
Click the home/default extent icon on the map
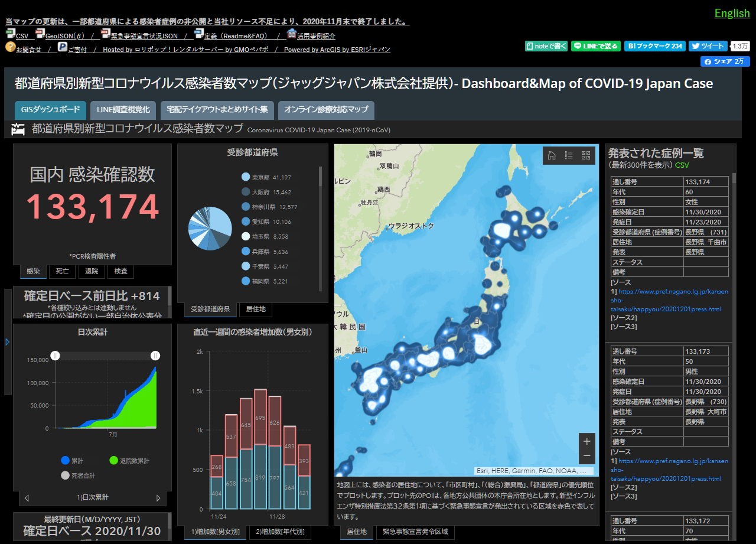[551, 155]
